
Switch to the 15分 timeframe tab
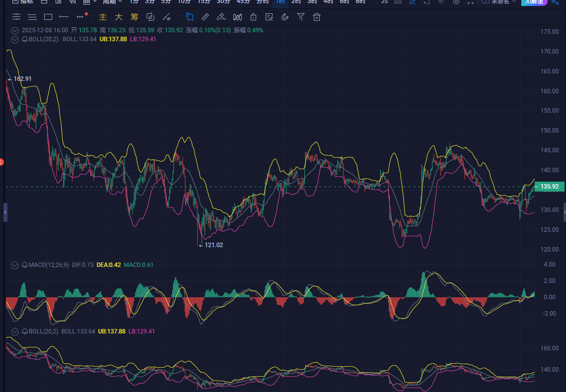point(204,2)
